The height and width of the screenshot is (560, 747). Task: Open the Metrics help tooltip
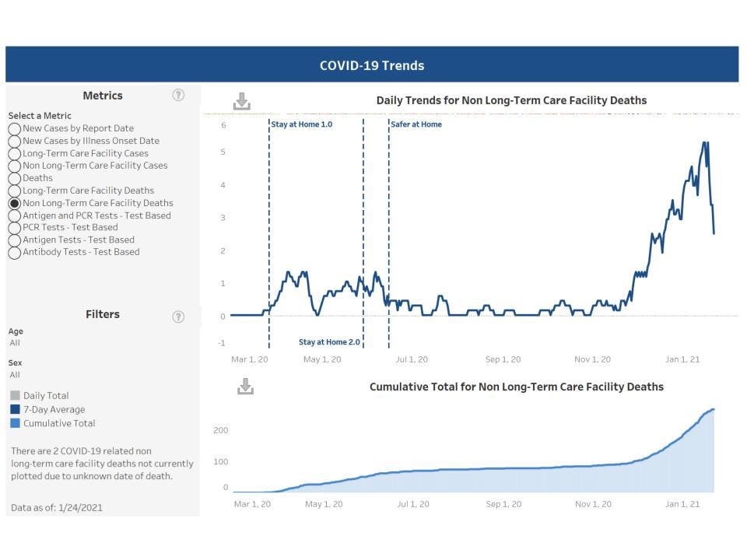[178, 94]
